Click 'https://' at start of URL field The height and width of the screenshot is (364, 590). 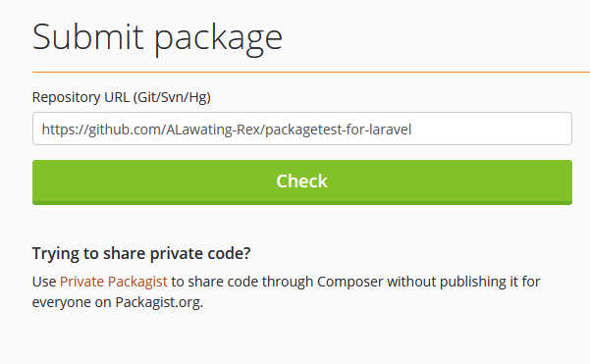(63, 130)
